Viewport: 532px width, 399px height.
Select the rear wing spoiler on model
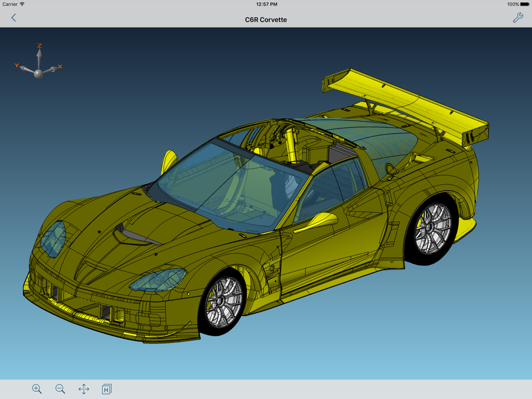[405, 106]
